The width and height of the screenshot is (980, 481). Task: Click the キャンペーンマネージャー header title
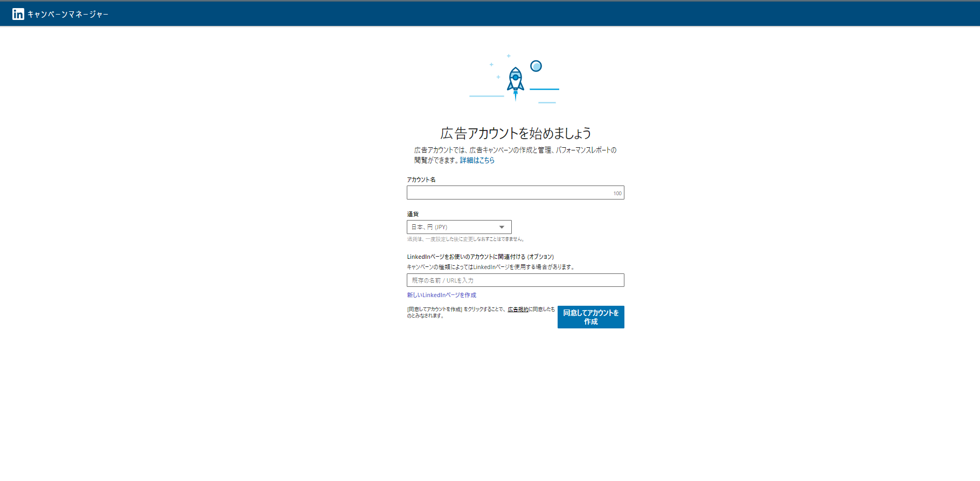(x=68, y=15)
